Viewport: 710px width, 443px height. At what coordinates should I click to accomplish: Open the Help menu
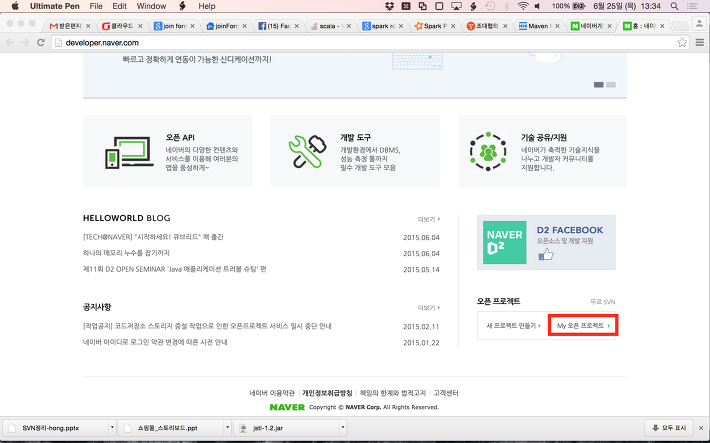click(x=207, y=6)
